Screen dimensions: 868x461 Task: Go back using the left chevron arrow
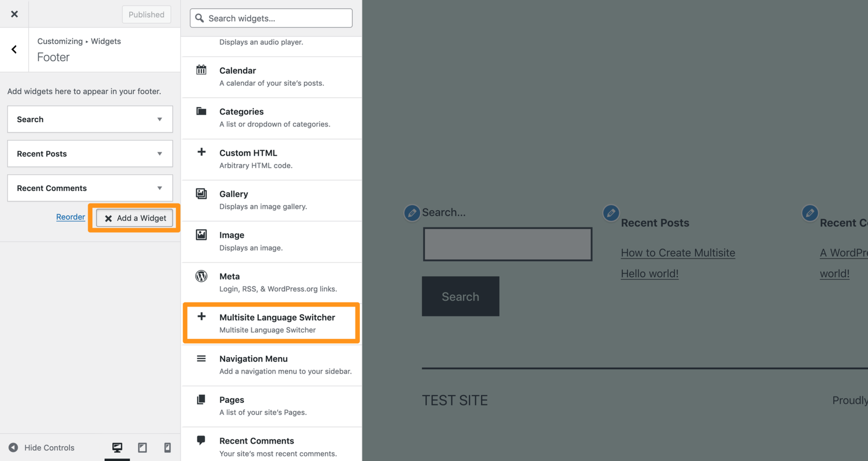14,49
